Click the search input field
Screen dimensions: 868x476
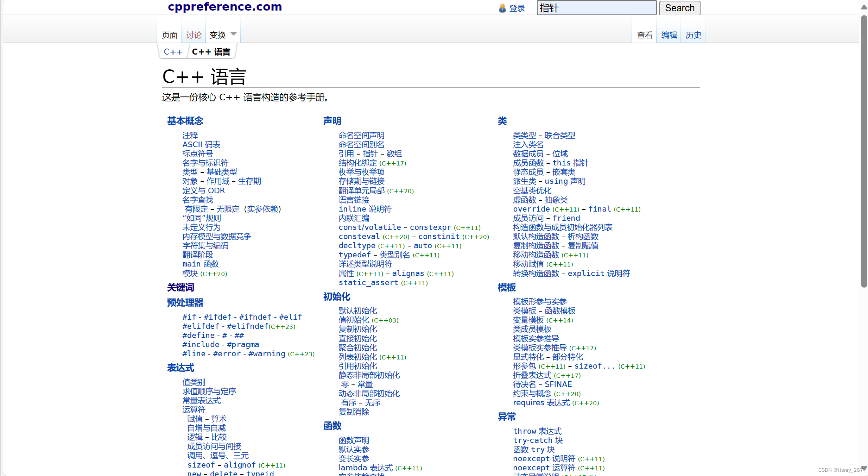pos(596,8)
